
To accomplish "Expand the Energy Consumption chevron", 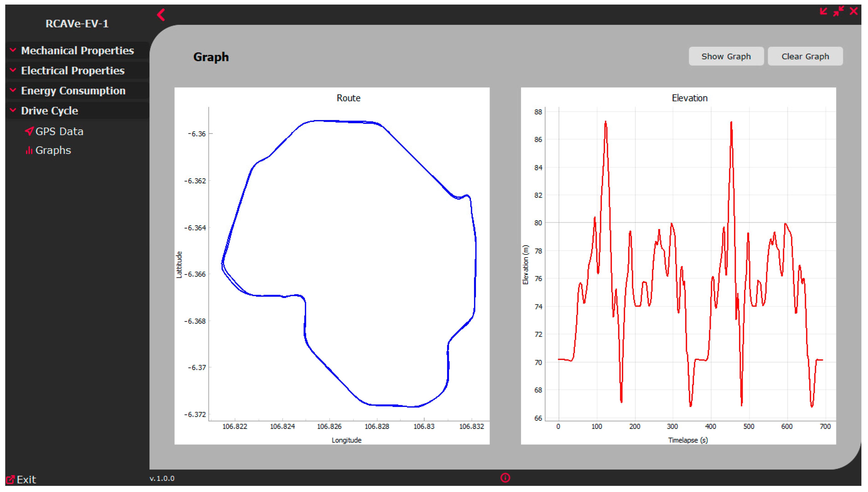I will coord(13,90).
